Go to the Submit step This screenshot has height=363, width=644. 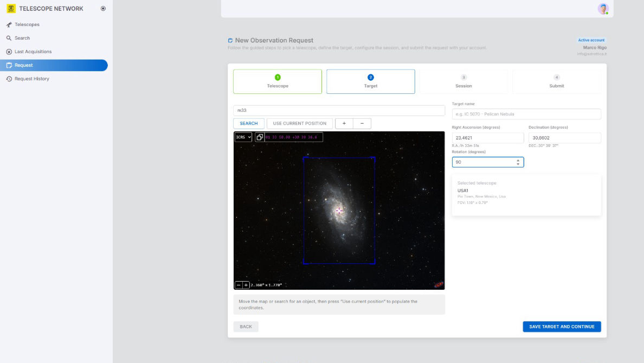pyautogui.click(x=557, y=81)
